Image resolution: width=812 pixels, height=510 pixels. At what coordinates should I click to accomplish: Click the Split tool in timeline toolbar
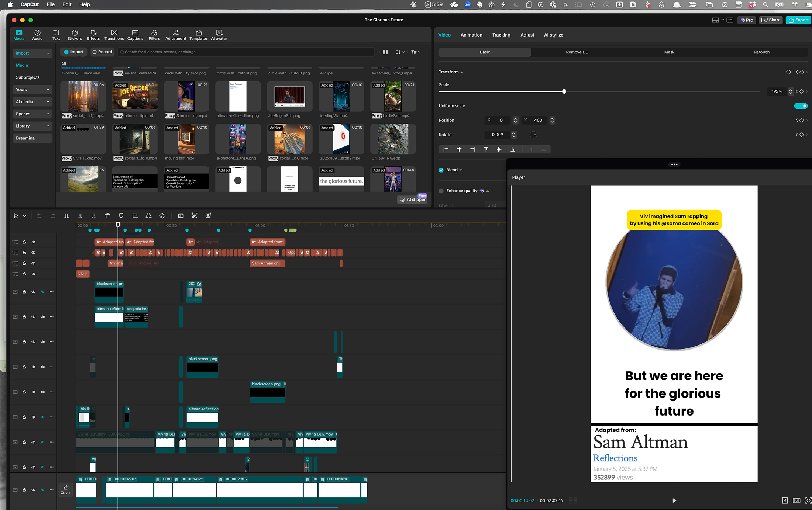[66, 216]
